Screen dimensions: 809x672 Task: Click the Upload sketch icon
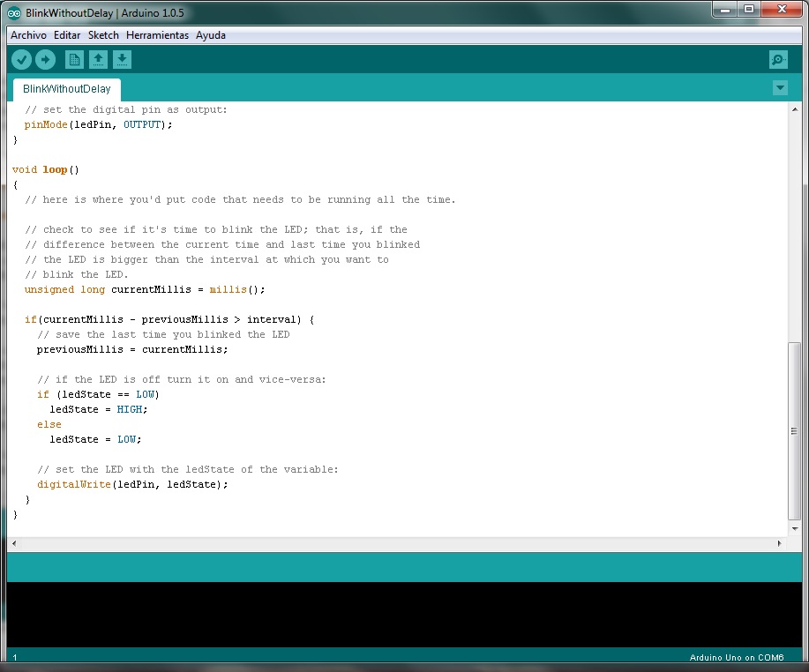point(45,59)
